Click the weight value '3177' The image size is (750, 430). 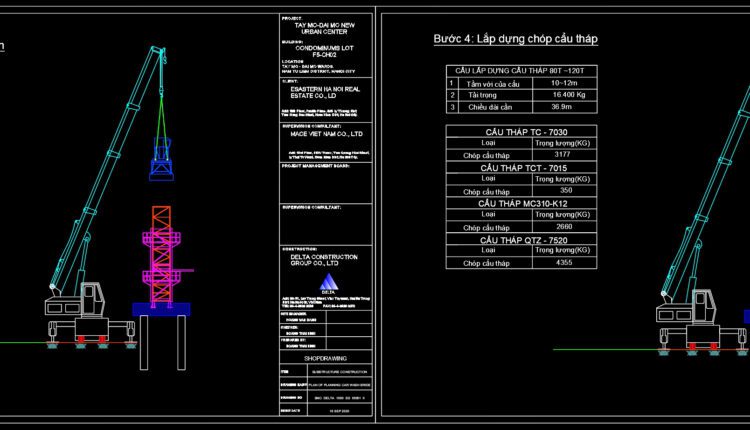[x=562, y=154]
